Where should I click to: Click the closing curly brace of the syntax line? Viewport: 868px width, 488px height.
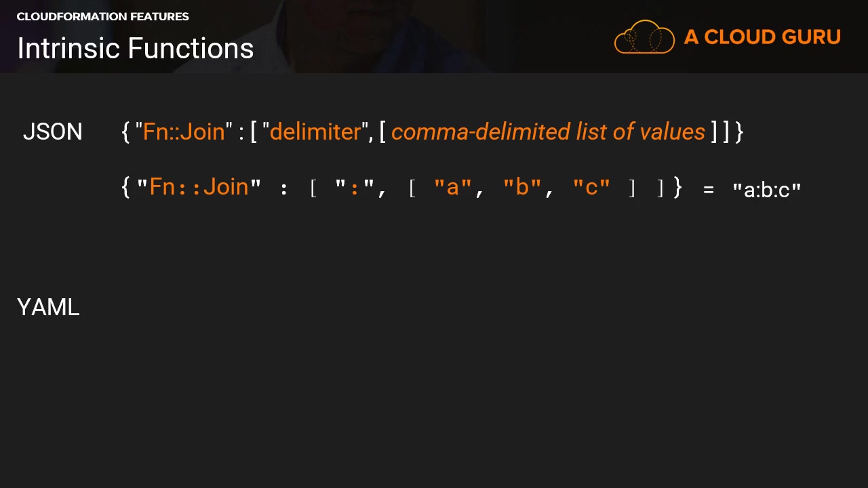[x=739, y=131]
